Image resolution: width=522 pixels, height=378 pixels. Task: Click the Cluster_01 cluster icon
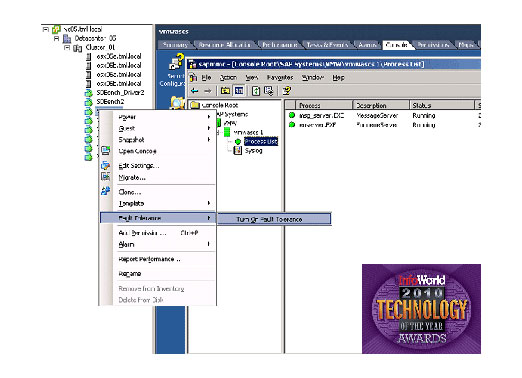coord(78,48)
